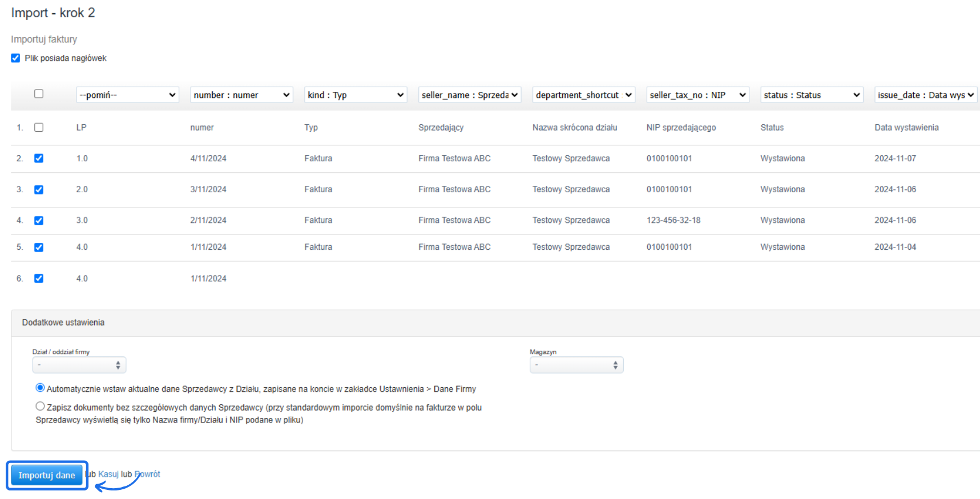Uncheck the checkbox in row 6
The image size is (980, 499).
[39, 278]
